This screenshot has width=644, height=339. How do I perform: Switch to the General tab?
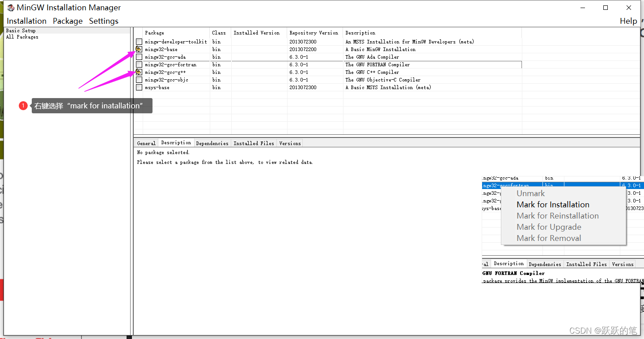146,143
